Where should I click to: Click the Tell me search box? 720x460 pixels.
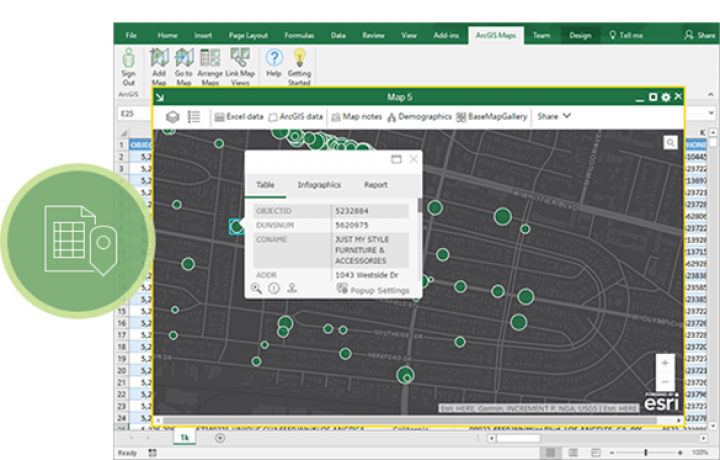coord(626,35)
